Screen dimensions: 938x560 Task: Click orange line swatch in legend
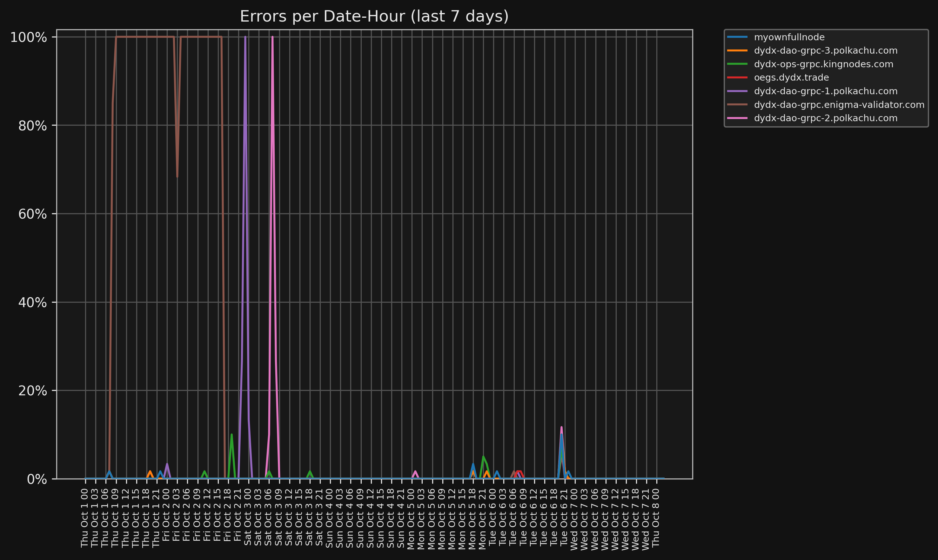point(737,50)
